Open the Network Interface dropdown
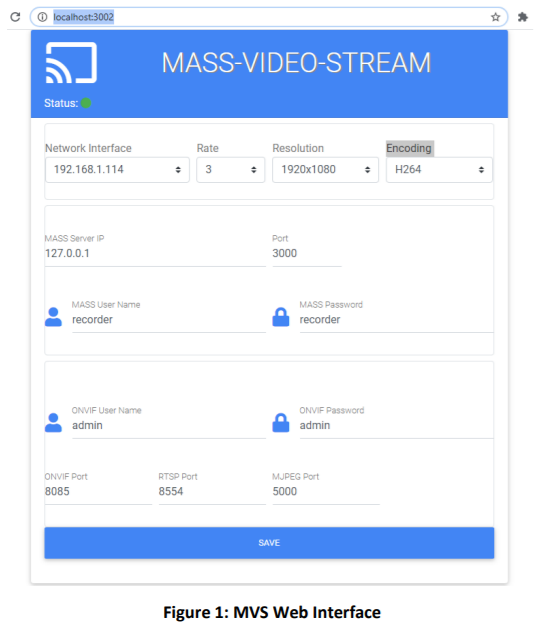Viewport: 543px width, 635px height. [x=117, y=170]
